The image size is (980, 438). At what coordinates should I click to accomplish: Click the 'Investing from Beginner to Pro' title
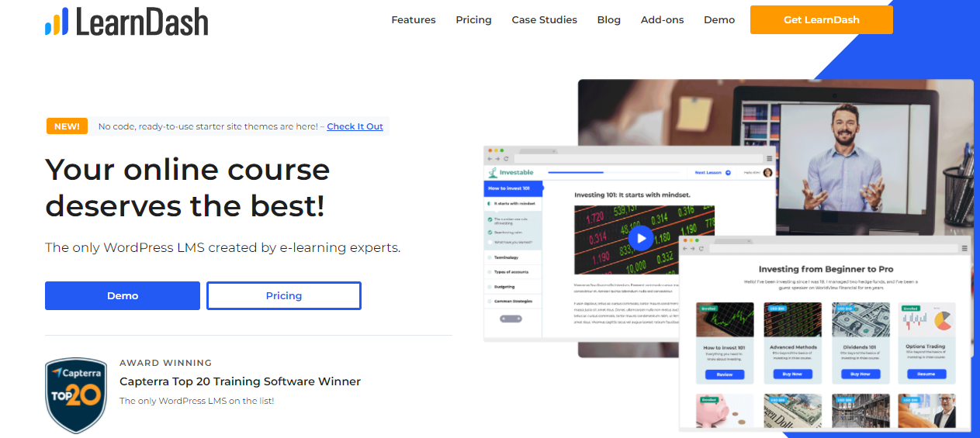point(826,269)
